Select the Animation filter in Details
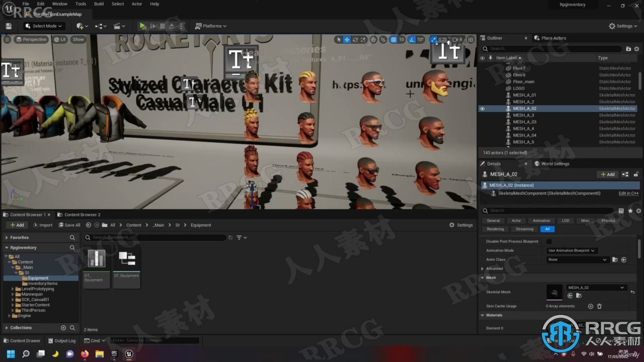This screenshot has width=644, height=362. tap(541, 220)
